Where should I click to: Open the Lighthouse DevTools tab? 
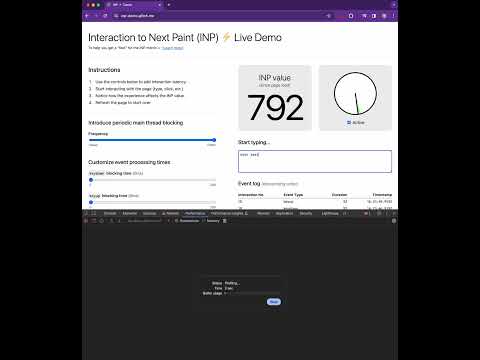pyautogui.click(x=330, y=213)
